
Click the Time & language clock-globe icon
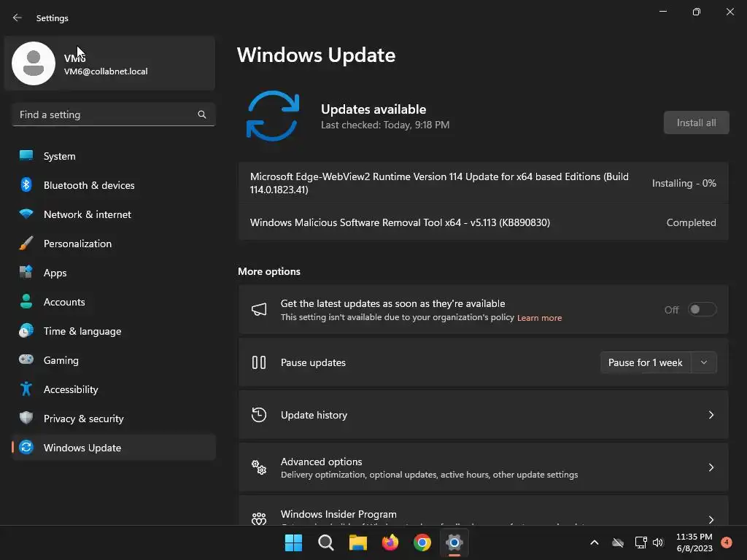[26, 330]
